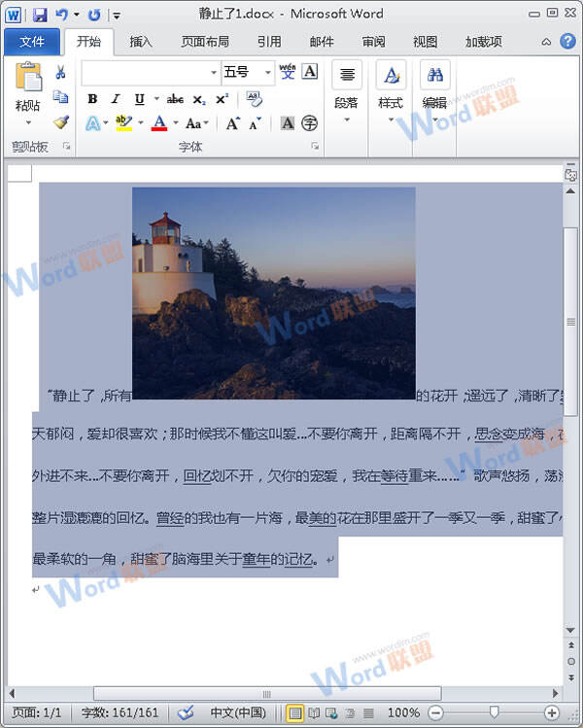Open Word Help question mark
Screen dimensions: 583x728
coord(567,42)
